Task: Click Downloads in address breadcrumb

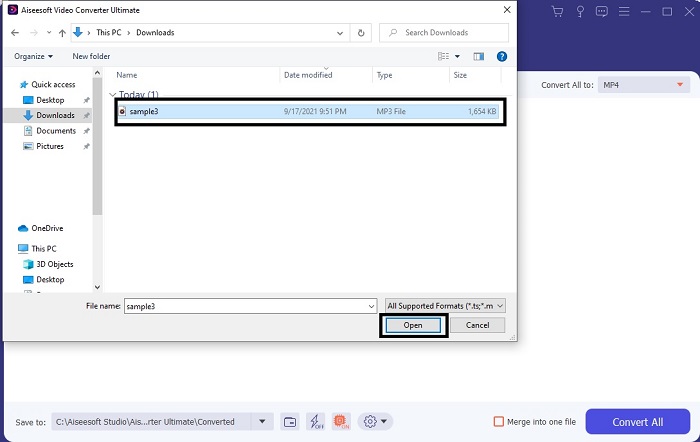Action: (x=155, y=33)
